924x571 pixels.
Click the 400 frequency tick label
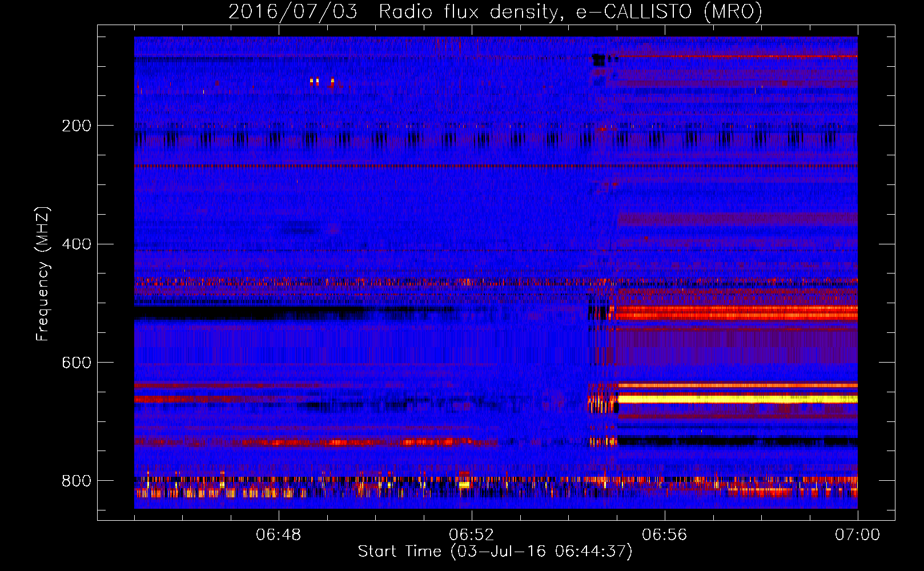pyautogui.click(x=77, y=244)
